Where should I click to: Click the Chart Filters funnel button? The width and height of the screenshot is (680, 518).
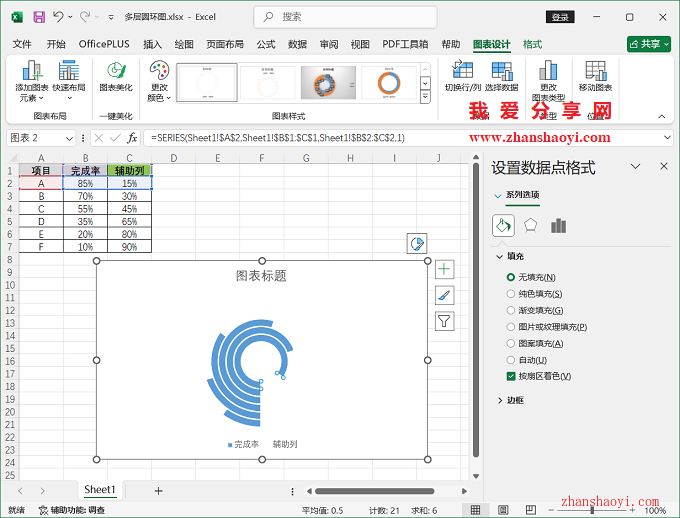pos(445,321)
